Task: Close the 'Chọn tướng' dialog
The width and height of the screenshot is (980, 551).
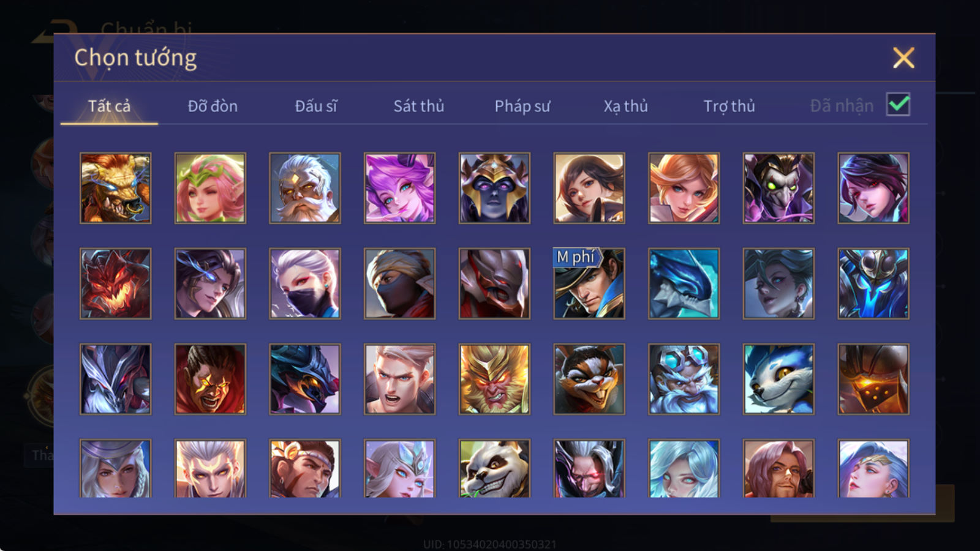Action: pos(903,58)
